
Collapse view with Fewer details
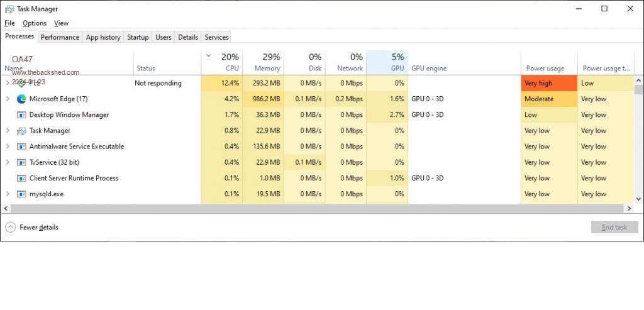(x=32, y=227)
